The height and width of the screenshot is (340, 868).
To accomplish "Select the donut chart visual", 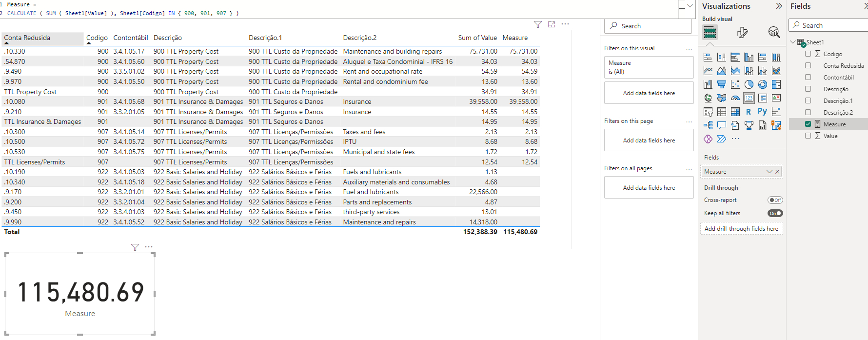I will pyautogui.click(x=763, y=84).
